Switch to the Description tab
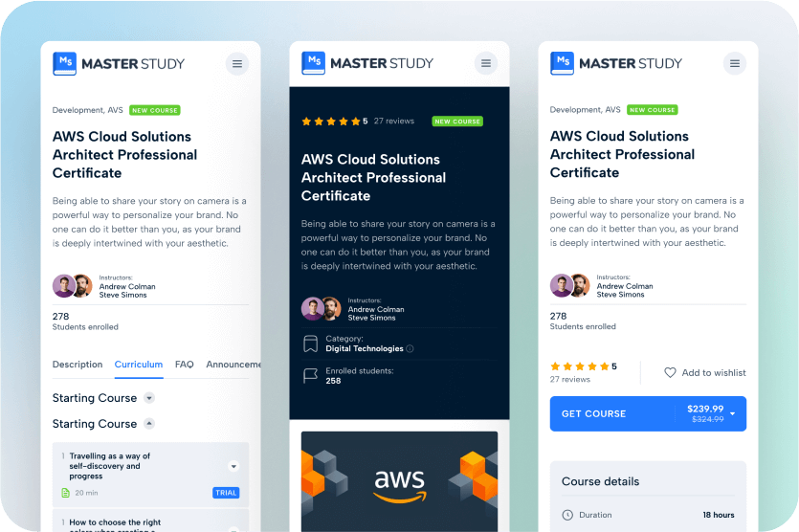This screenshot has height=532, width=799. 78,365
